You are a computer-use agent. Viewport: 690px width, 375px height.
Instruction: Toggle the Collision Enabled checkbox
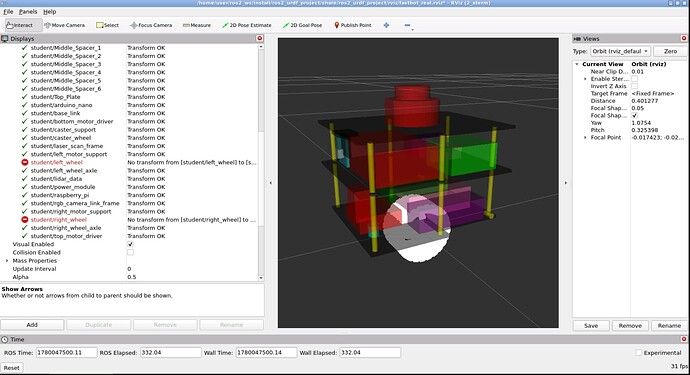click(x=130, y=252)
